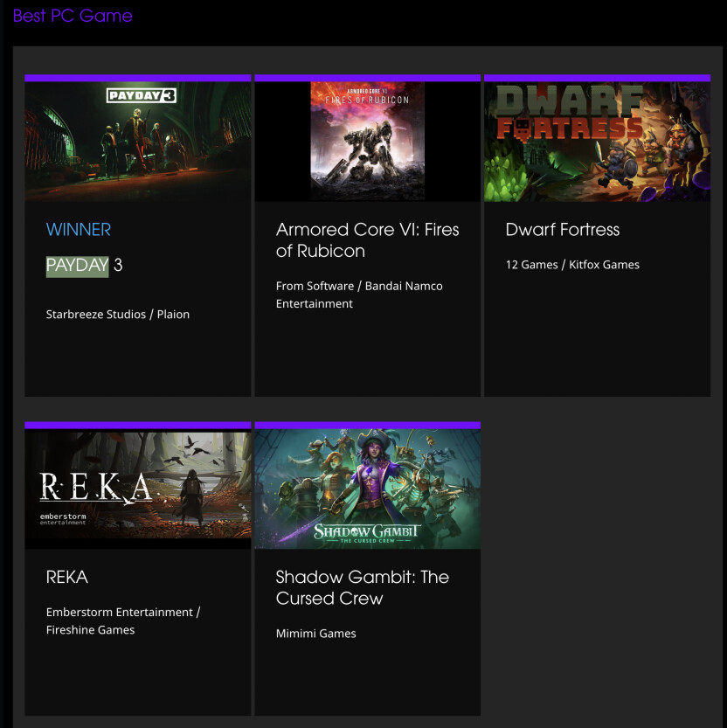Open the Shadow Gambit cover image

pyautogui.click(x=367, y=489)
